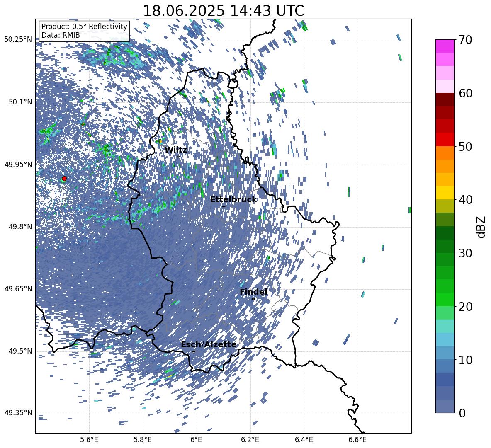Click the Findel station cross marker
Viewport: 491px width, 448px height.
coord(253,299)
